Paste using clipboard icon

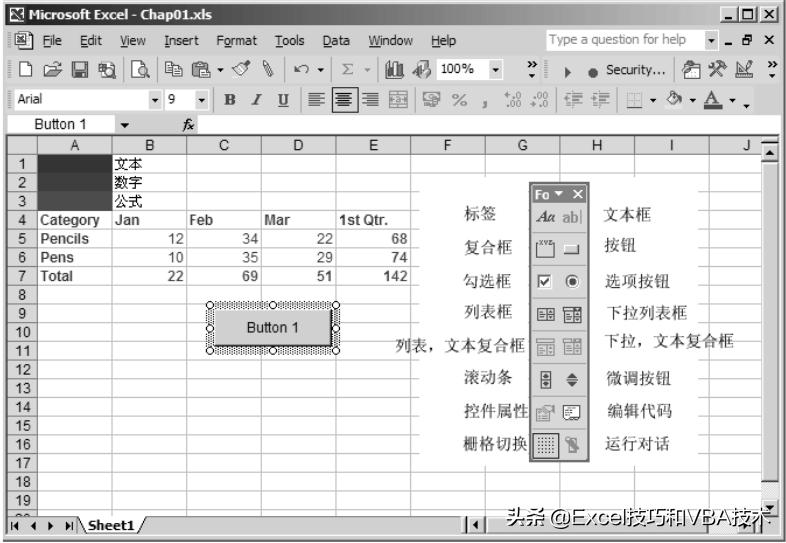pyautogui.click(x=201, y=69)
